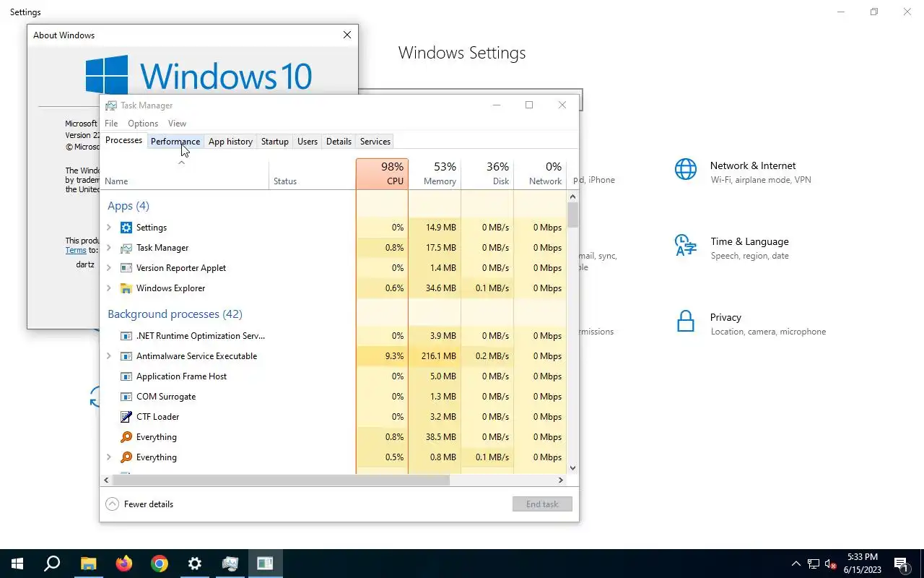Open the Privacy lock icon in Settings

click(686, 321)
